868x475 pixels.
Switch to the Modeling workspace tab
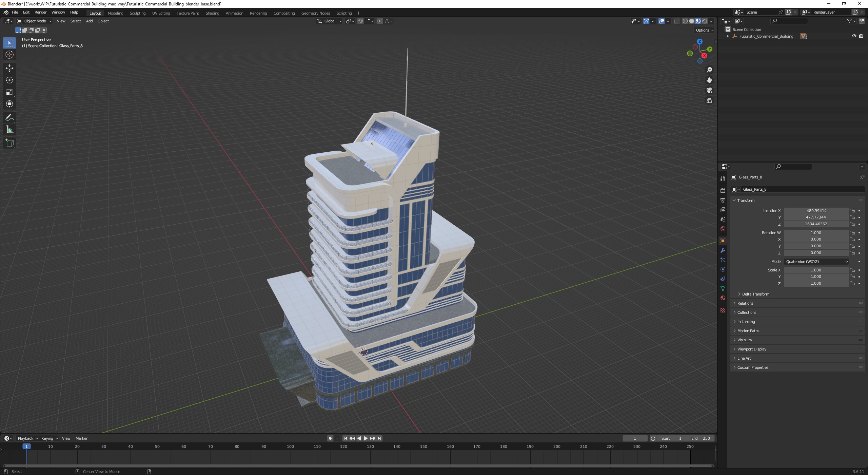pyautogui.click(x=115, y=13)
